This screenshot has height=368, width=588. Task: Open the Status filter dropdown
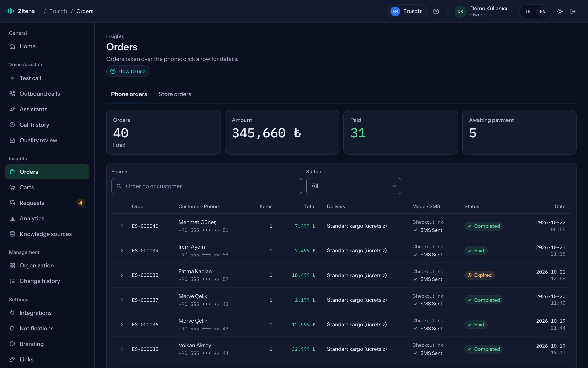(x=354, y=186)
